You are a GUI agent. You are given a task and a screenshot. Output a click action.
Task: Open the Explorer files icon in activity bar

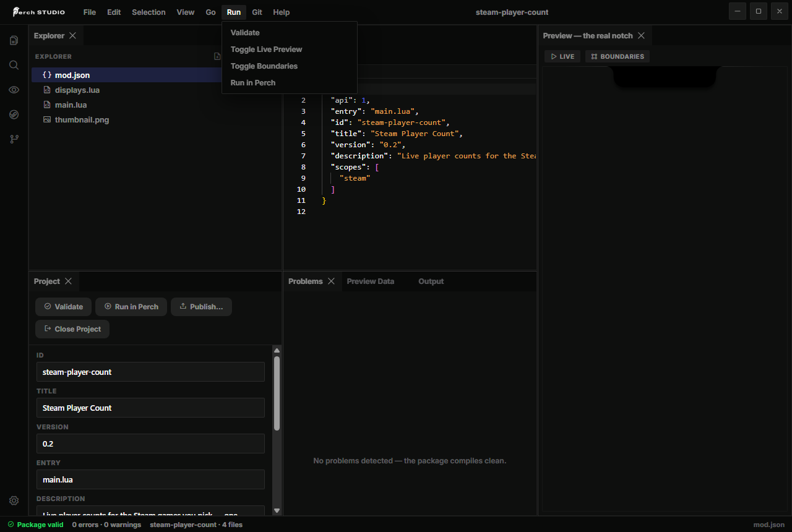coord(14,40)
